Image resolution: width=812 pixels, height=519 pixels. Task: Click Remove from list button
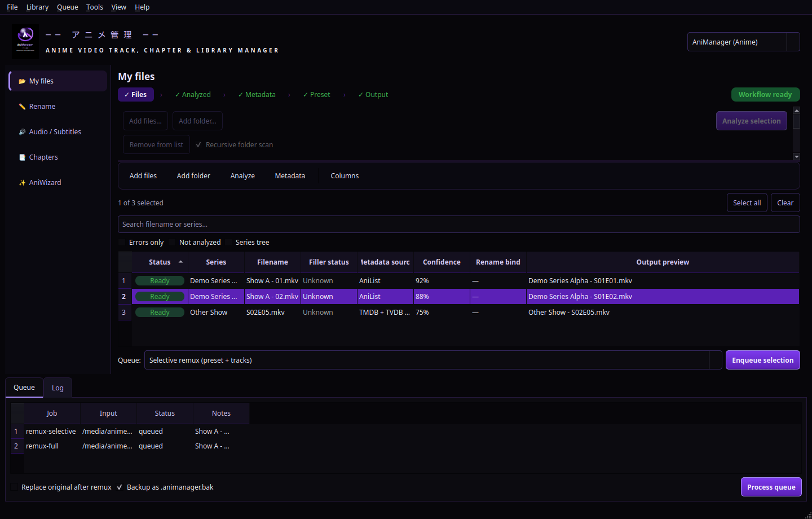click(x=156, y=145)
